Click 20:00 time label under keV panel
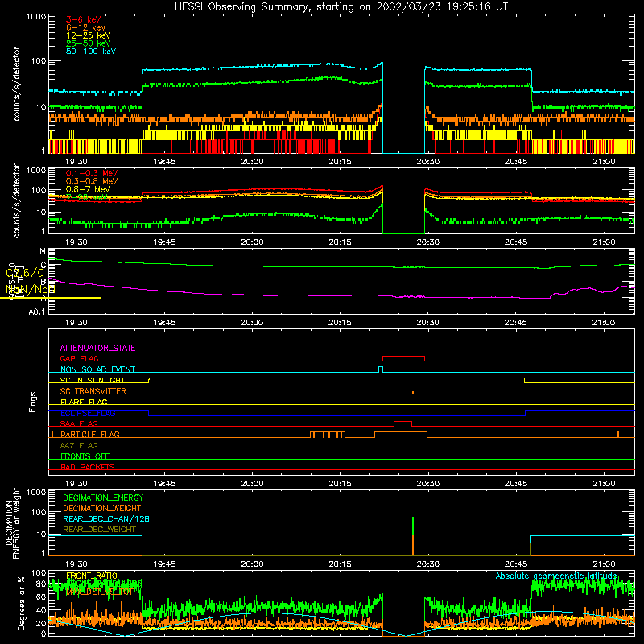The image size is (644, 644). [x=252, y=162]
